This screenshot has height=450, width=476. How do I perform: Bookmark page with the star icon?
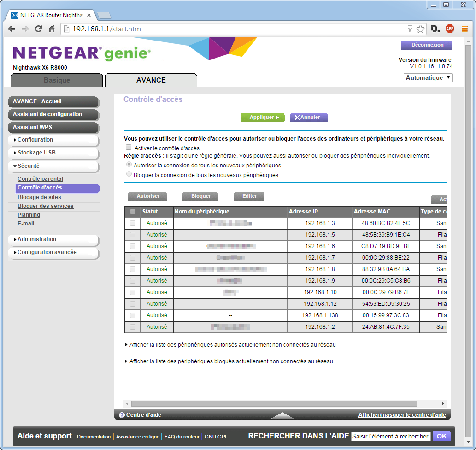[x=420, y=29]
